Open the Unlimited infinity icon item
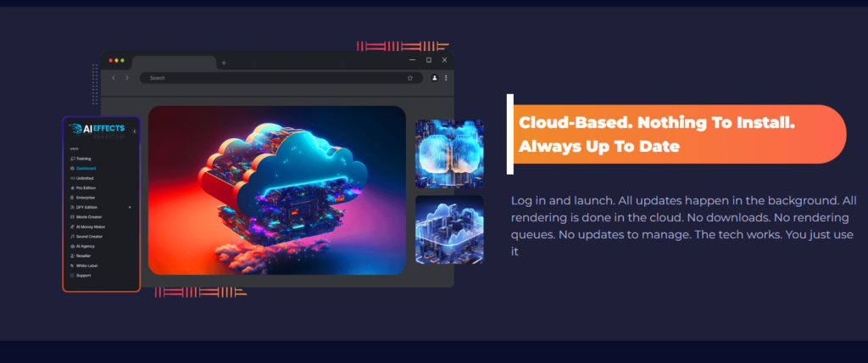868x363 pixels. (82, 178)
